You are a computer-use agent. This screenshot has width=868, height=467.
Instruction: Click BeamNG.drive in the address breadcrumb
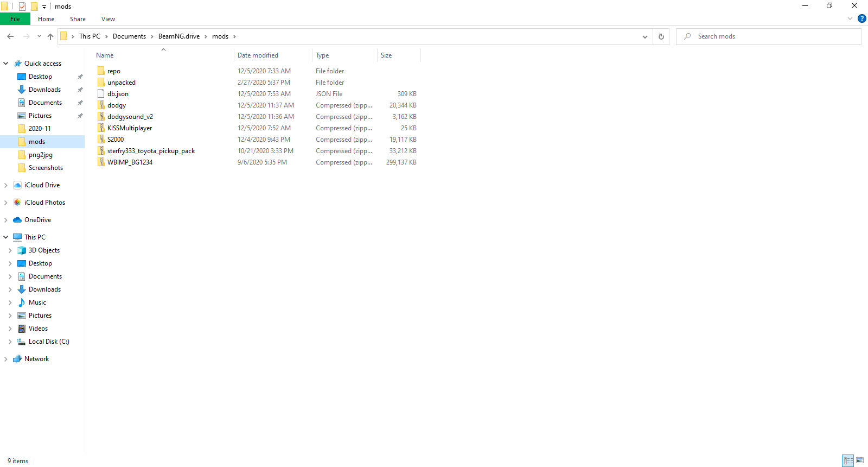point(179,36)
